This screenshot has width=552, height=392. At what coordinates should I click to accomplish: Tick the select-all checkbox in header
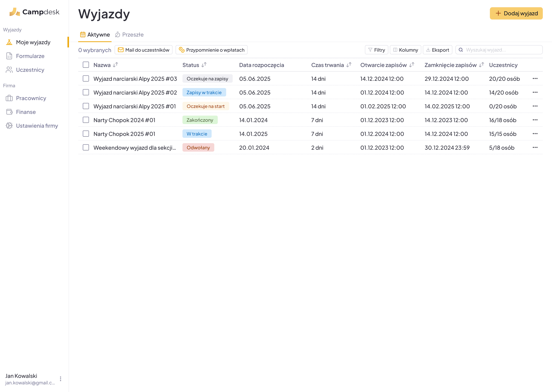click(86, 65)
